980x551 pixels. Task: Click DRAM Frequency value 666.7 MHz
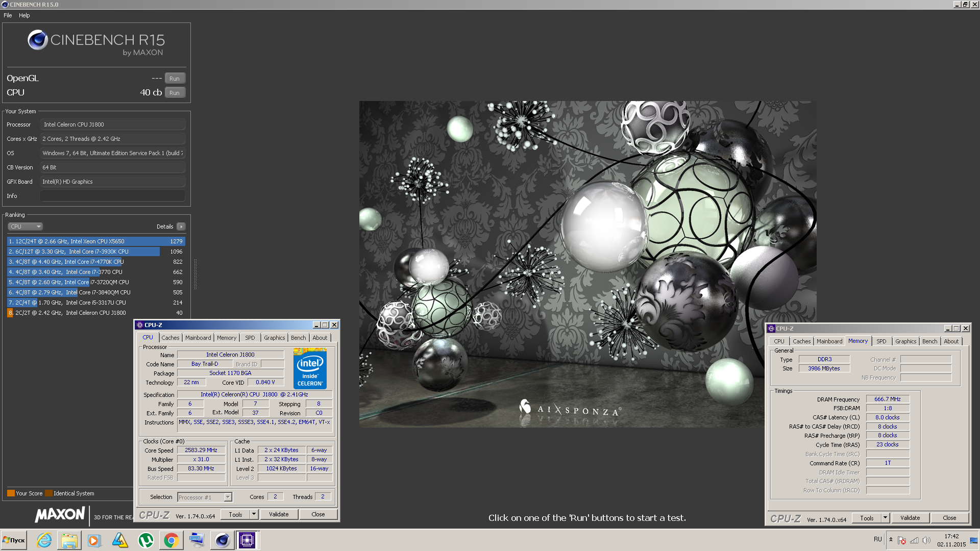[888, 399]
